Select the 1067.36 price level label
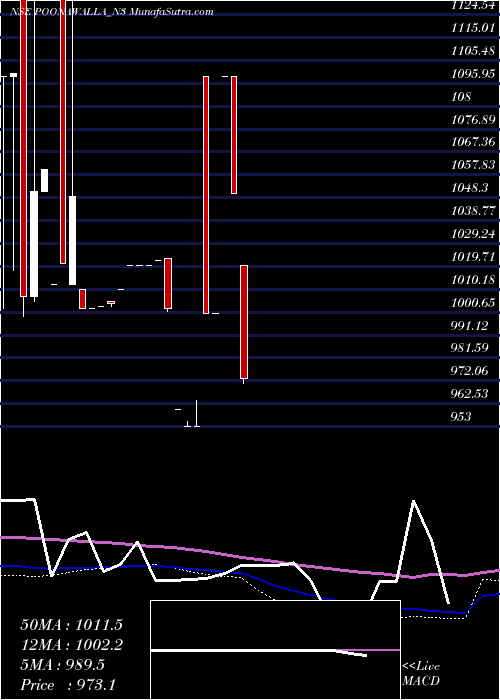 [473, 142]
